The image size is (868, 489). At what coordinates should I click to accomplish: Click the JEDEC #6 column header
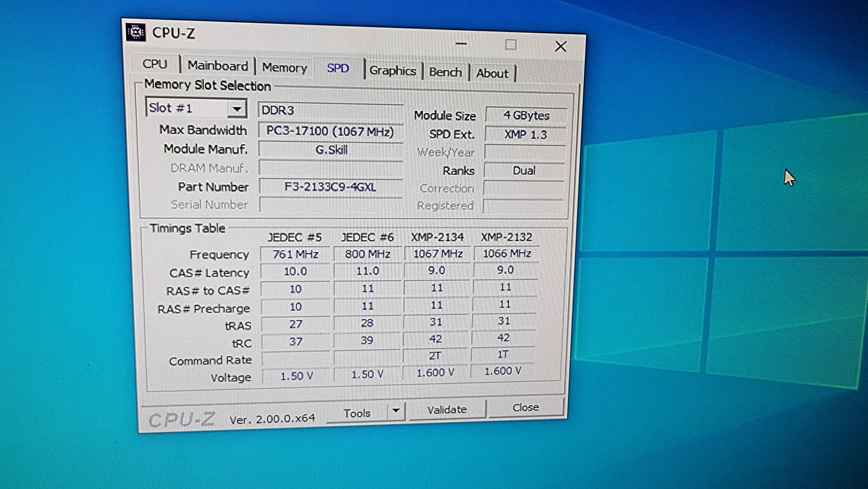coord(368,237)
